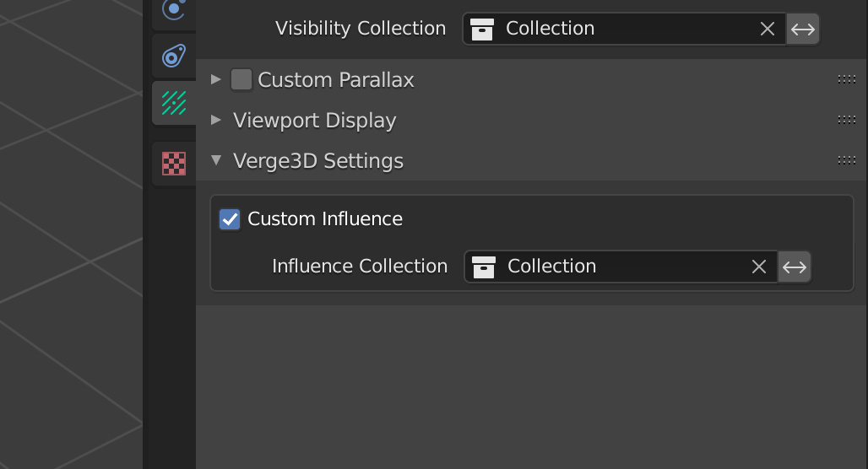
Task: Click the collection box icon in Influence Collection
Action: coord(483,267)
